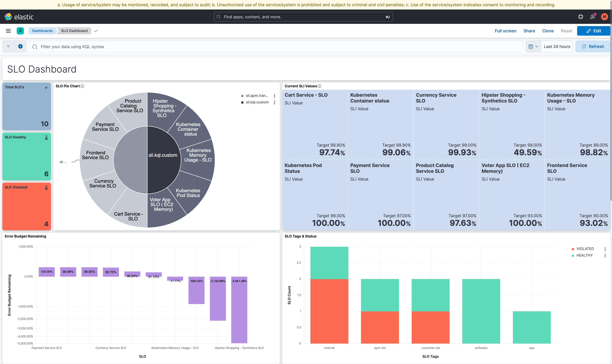Open the user profile avatar M
The height and width of the screenshot is (364, 612).
tap(604, 17)
